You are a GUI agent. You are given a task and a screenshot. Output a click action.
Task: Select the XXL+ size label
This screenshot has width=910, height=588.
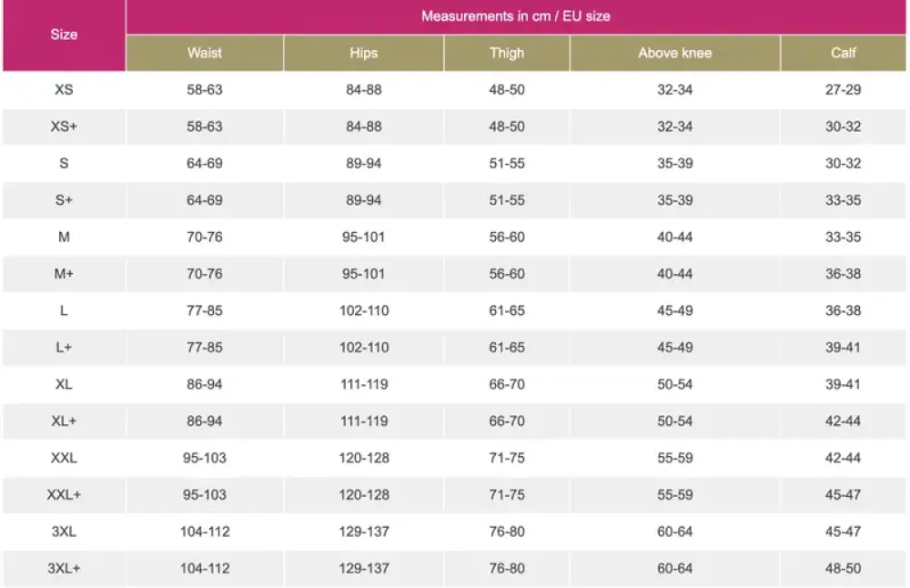point(64,494)
